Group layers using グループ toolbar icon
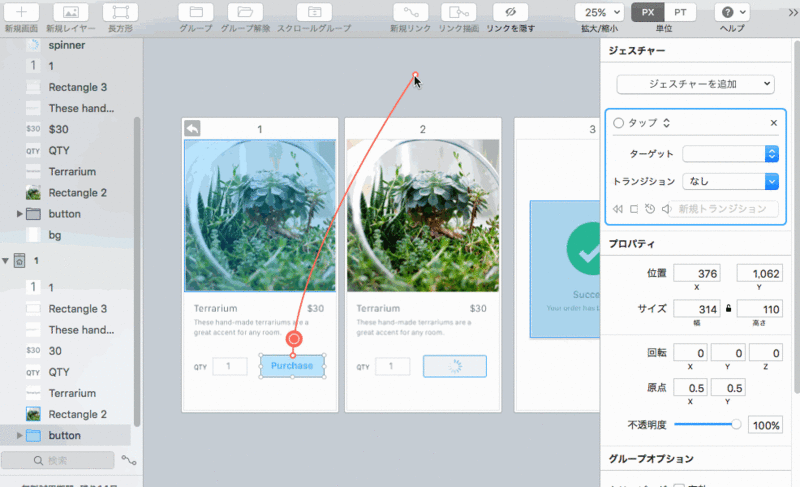800x487 pixels. pyautogui.click(x=196, y=12)
